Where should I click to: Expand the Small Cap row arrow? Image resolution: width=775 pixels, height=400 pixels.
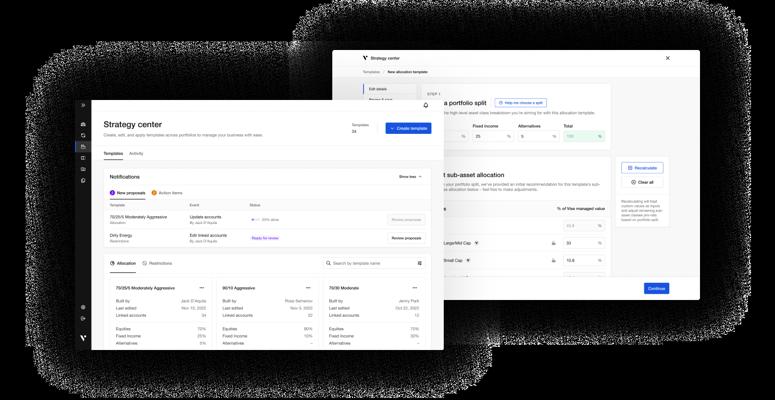tap(468, 260)
